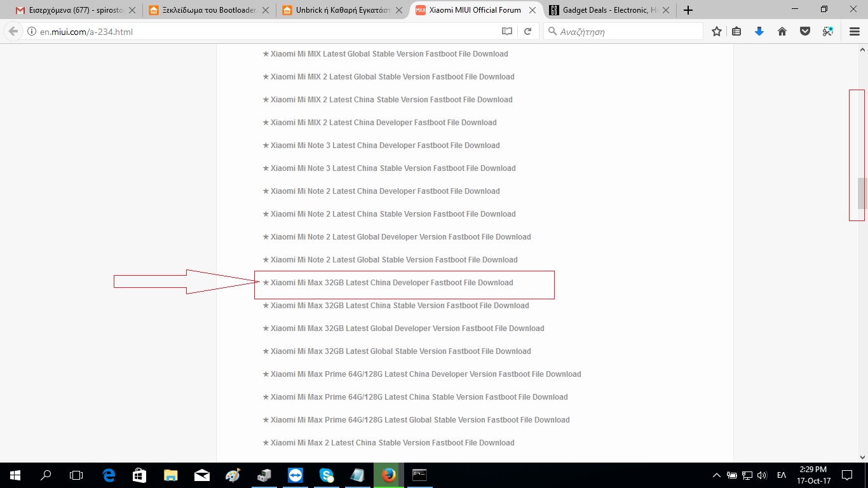Show the bookmarks list icon
Image resolution: width=868 pixels, height=488 pixels.
click(x=736, y=31)
